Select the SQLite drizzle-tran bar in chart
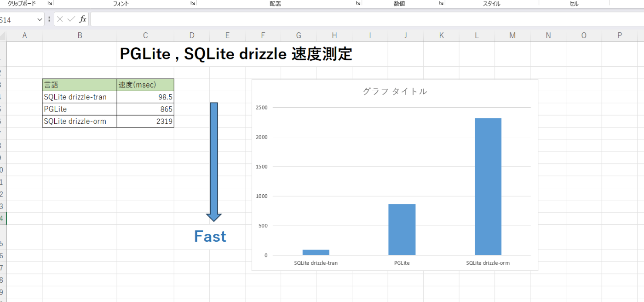 tap(316, 252)
